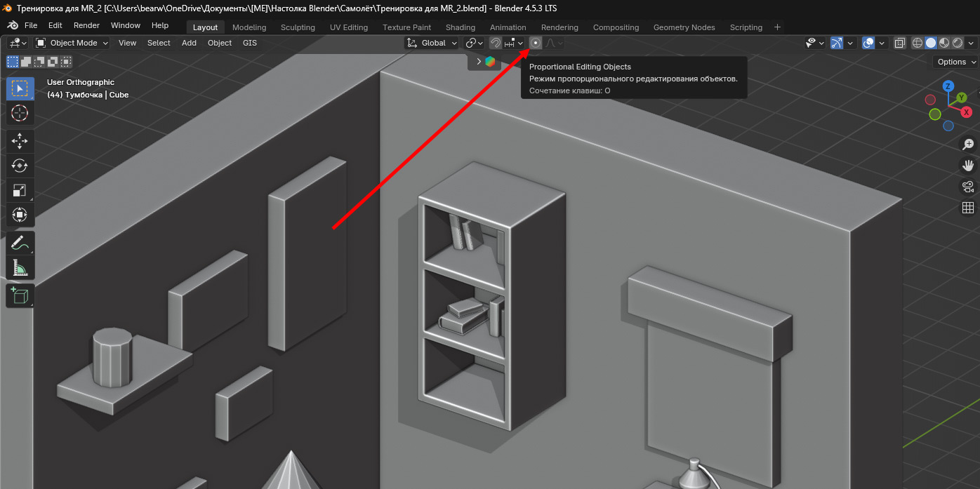Image resolution: width=980 pixels, height=489 pixels.
Task: Select the Move tool in the toolbar
Action: [20, 140]
